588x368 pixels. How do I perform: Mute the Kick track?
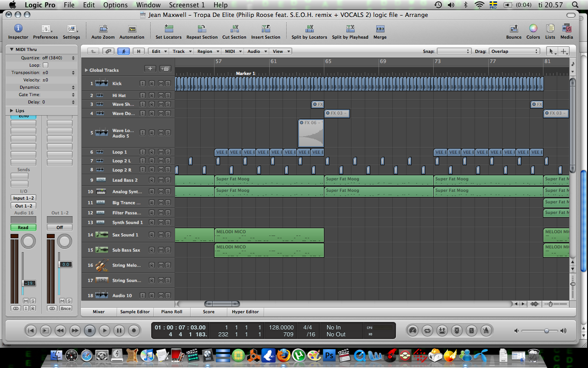point(161,83)
